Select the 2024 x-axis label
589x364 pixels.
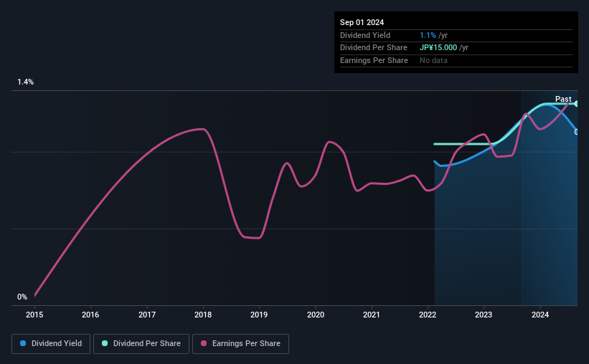click(x=540, y=315)
